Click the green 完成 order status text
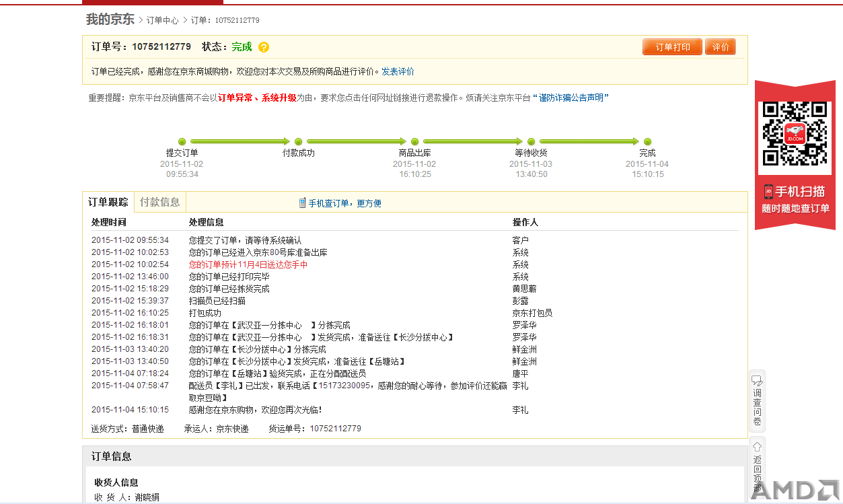 click(242, 47)
